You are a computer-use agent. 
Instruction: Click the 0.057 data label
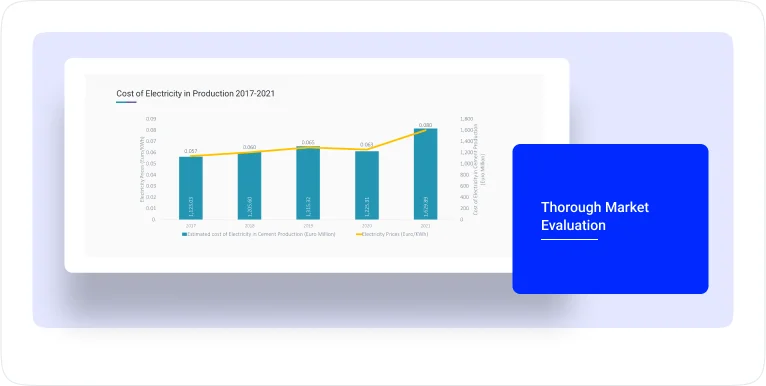[191, 151]
